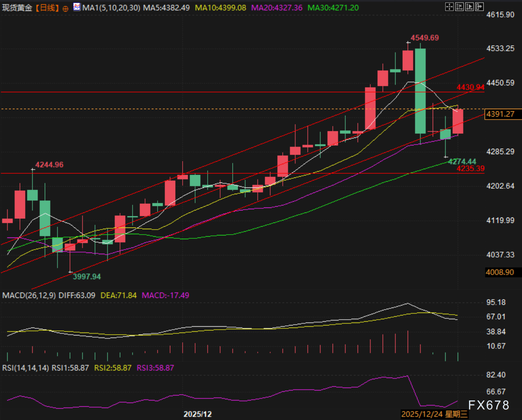This screenshot has width=522, height=420.
Task: Select the 4549.69 high price marker
Action: (x=424, y=38)
